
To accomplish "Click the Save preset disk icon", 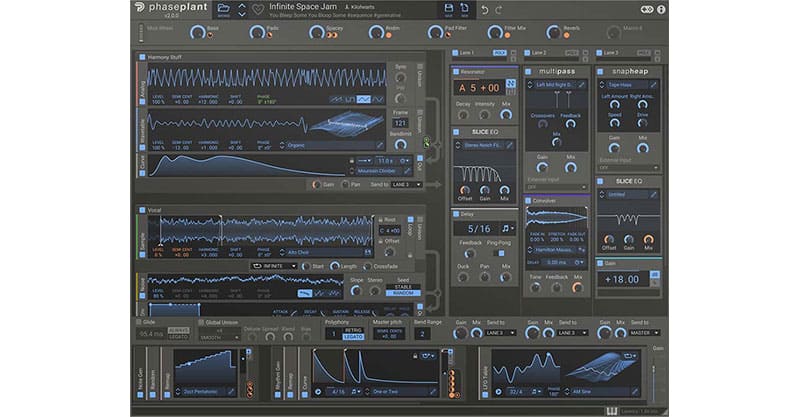I will point(448,8).
